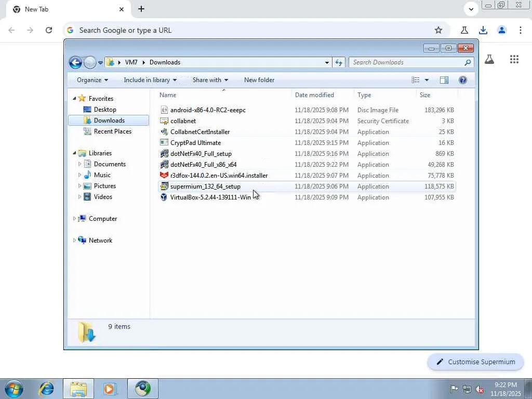Select supermium_132_64_setup file
This screenshot has width=532, height=399.
click(x=307, y=187)
